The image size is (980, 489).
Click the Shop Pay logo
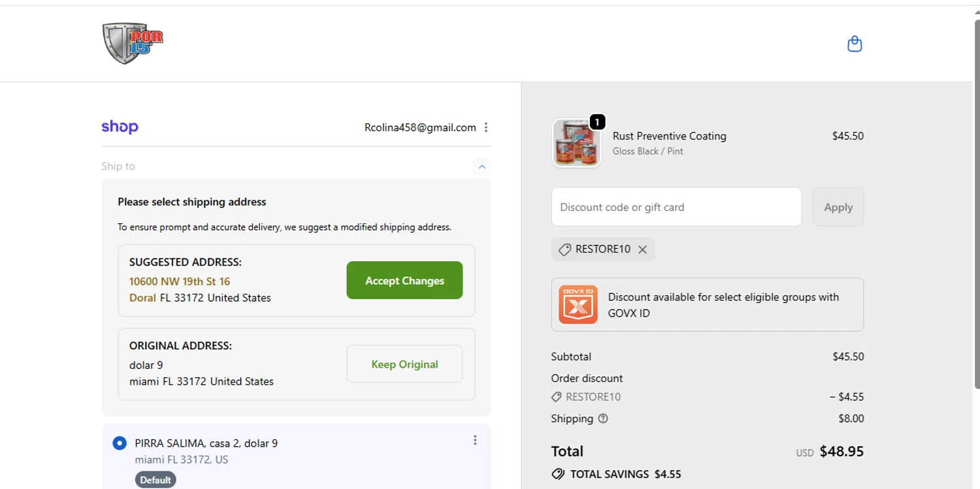pyautogui.click(x=120, y=127)
